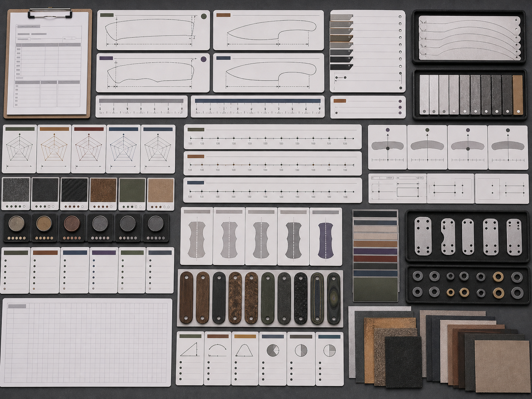Select the smallest brass washer in washer tray
This screenshot has width=532, height=399.
[x=450, y=292]
